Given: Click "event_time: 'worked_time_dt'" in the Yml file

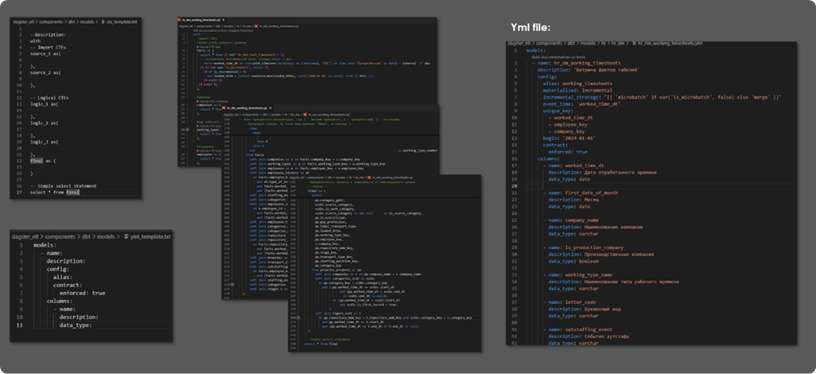Looking at the screenshot, I should point(582,104).
